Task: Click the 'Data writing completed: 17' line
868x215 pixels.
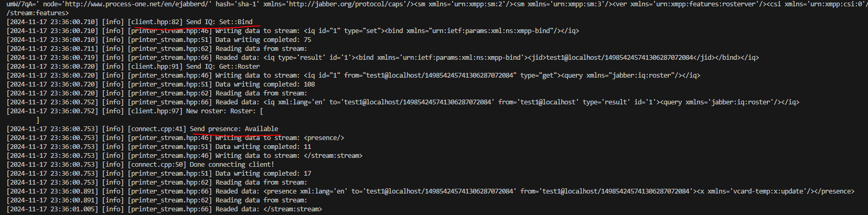Action: 263,174
